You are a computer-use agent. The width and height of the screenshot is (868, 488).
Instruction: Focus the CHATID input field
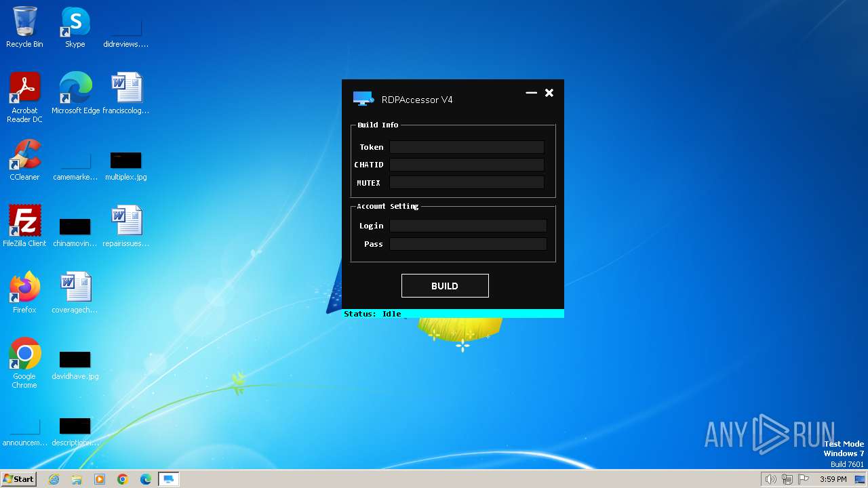pos(467,165)
